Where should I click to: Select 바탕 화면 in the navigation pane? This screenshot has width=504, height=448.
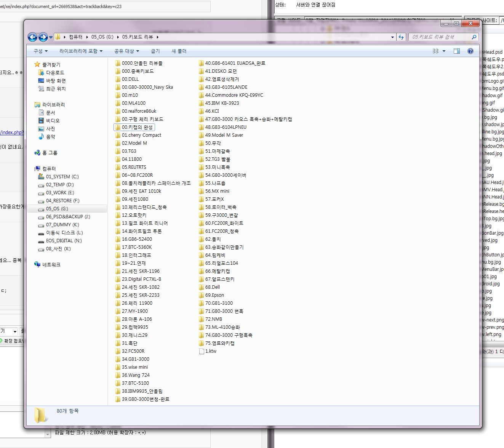[52, 81]
